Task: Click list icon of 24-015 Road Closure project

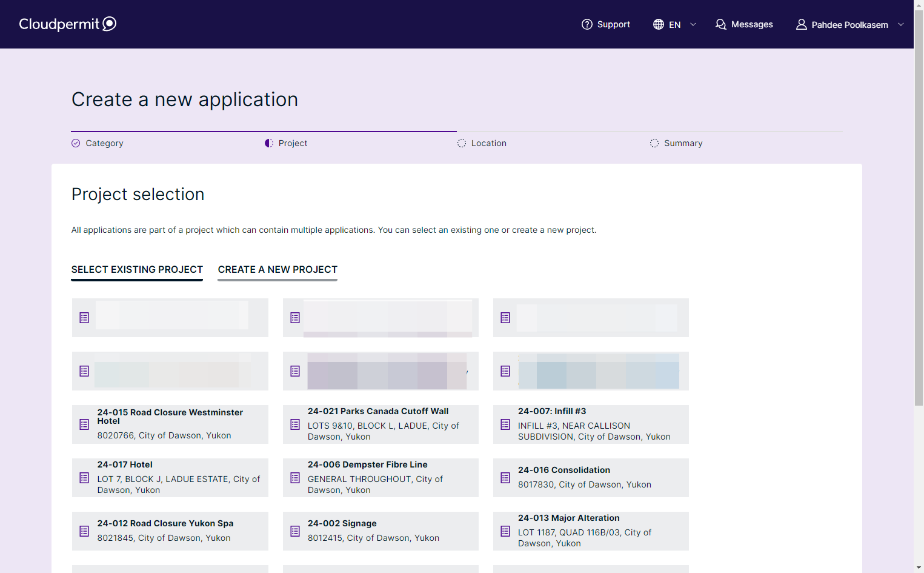Action: (x=84, y=424)
